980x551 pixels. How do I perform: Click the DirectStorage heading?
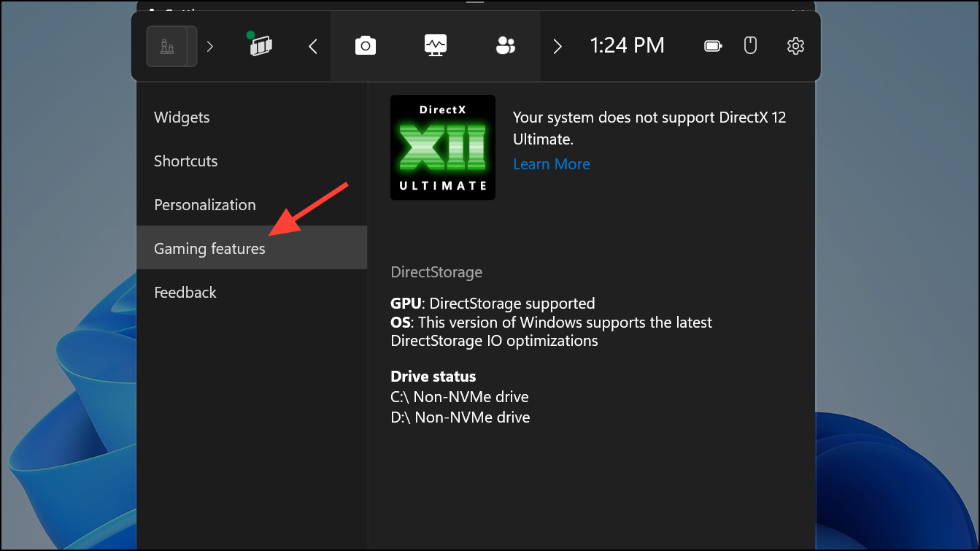point(436,272)
